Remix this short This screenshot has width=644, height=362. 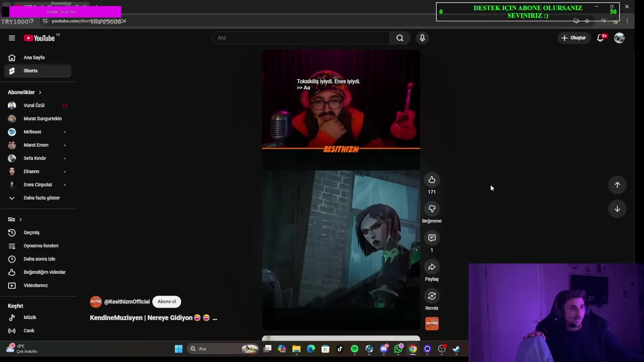point(432,296)
